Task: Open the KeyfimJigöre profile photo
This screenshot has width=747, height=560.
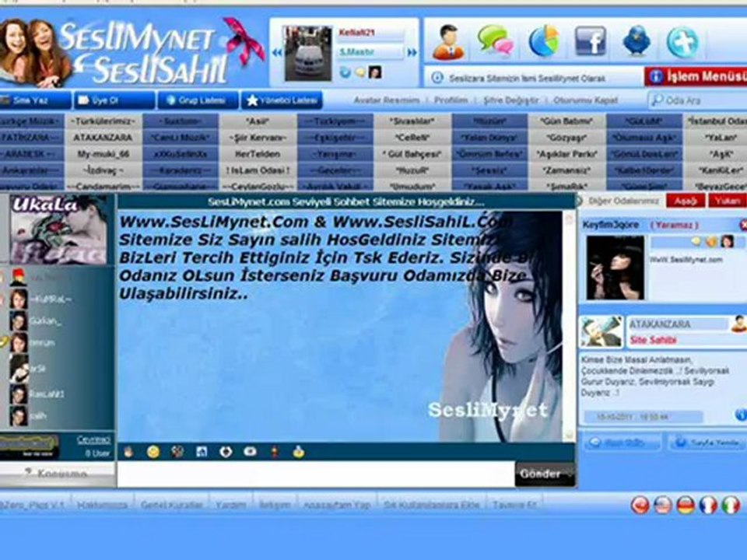Action: 615,268
